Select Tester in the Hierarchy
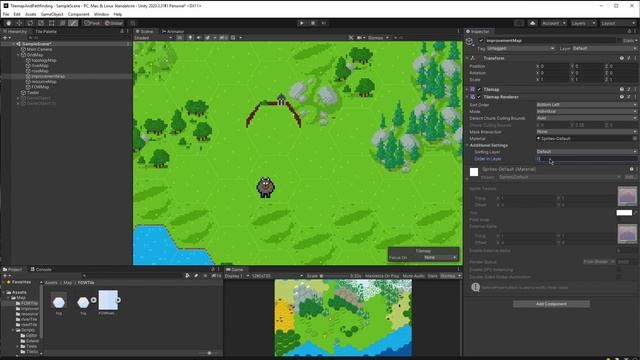Viewport: 640px width, 360px height. tap(33, 92)
